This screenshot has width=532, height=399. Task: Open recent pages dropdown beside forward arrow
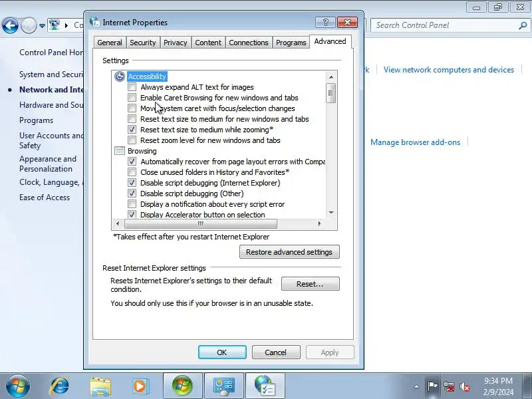pyautogui.click(x=42, y=25)
